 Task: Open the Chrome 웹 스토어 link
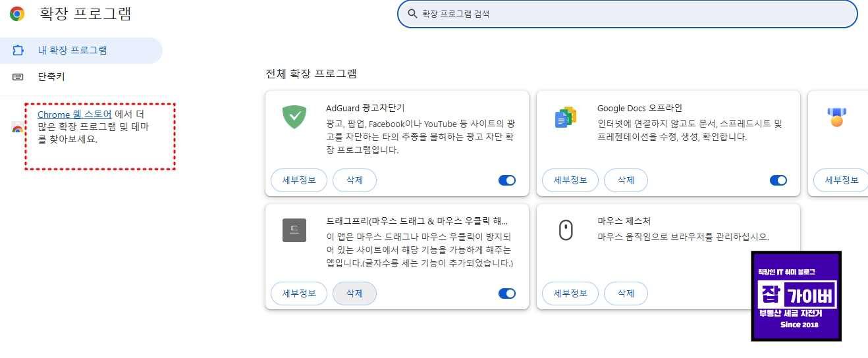[74, 115]
